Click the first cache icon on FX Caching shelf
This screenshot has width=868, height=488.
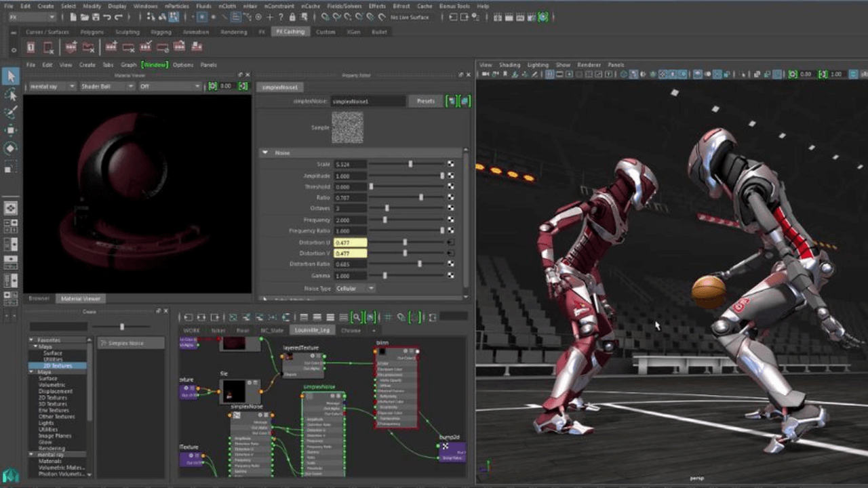pos(30,46)
